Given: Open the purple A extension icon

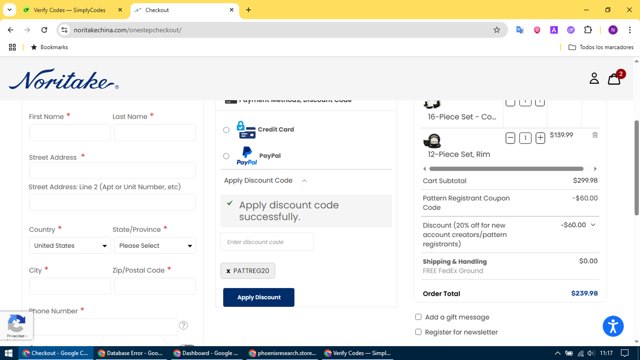Looking at the screenshot, I should 554,30.
